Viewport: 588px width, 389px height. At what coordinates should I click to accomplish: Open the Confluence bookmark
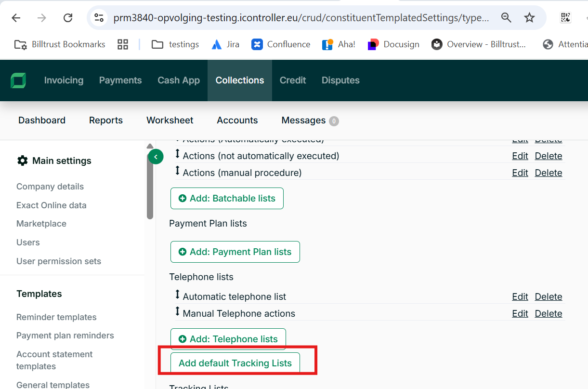281,44
